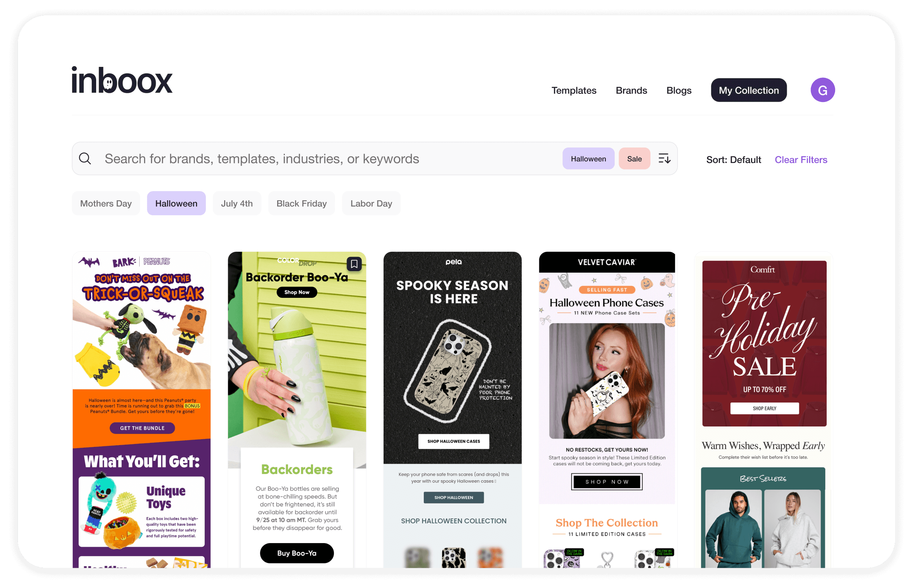This screenshot has width=913, height=588.
Task: Select the July 4th chip
Action: (237, 203)
